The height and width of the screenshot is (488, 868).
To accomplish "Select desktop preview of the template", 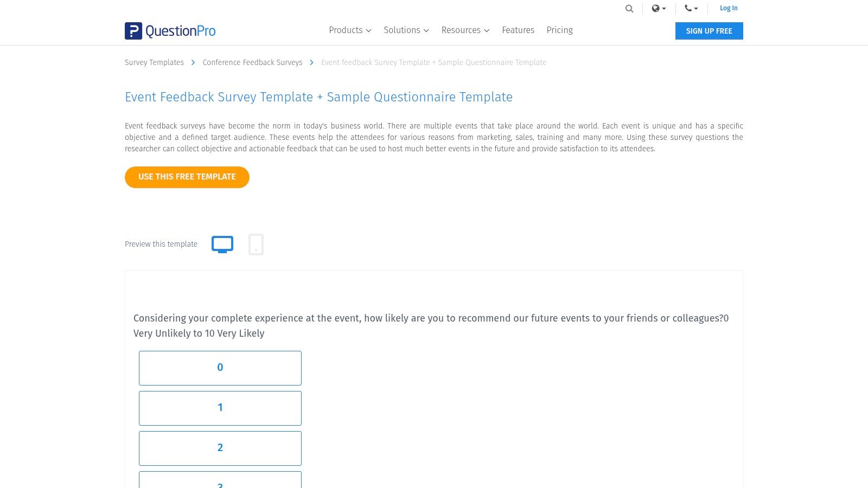I will 222,244.
